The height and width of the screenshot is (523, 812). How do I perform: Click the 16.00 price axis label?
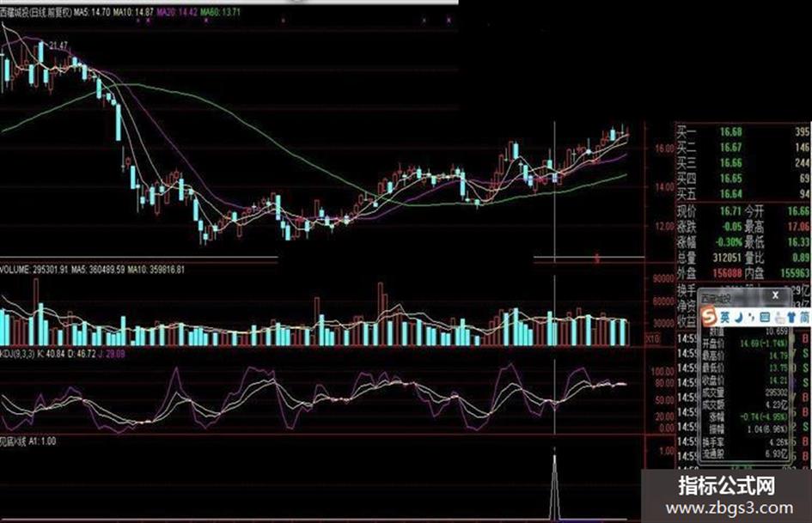pyautogui.click(x=664, y=148)
